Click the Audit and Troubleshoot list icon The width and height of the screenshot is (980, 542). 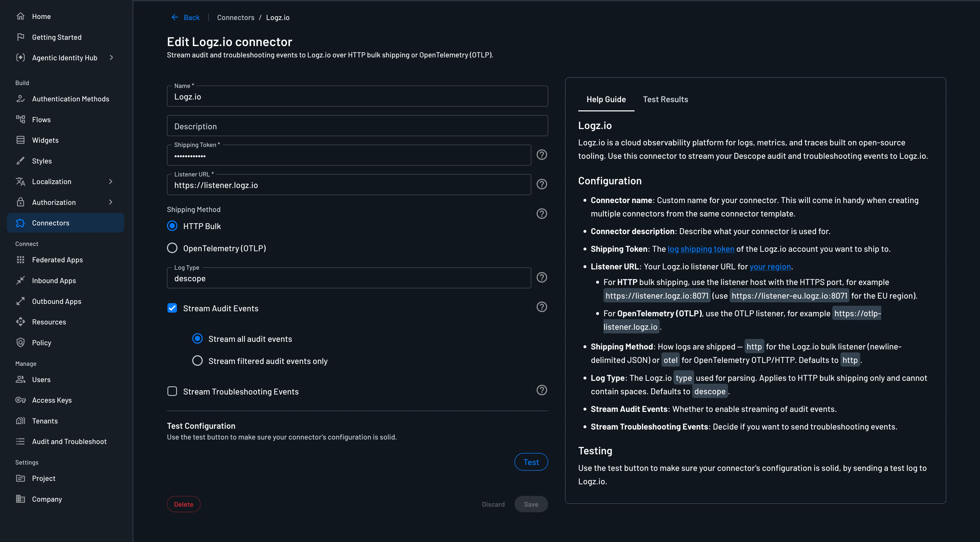(x=21, y=441)
